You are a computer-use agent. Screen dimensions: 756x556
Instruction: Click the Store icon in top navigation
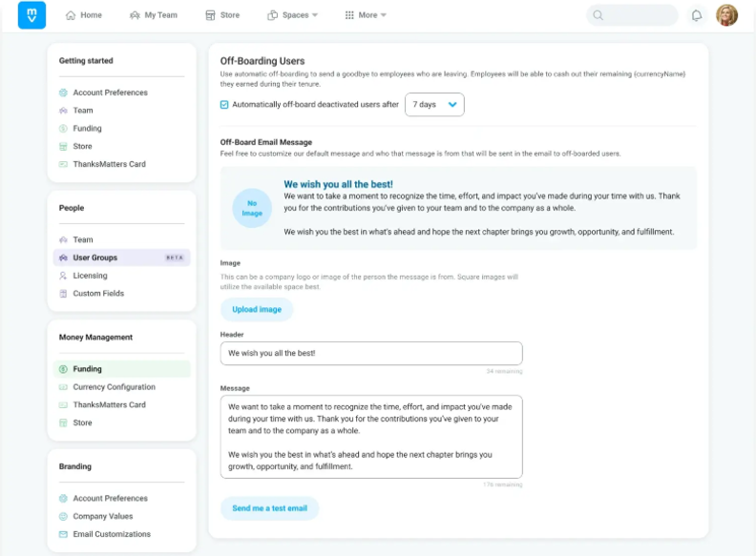click(x=210, y=15)
